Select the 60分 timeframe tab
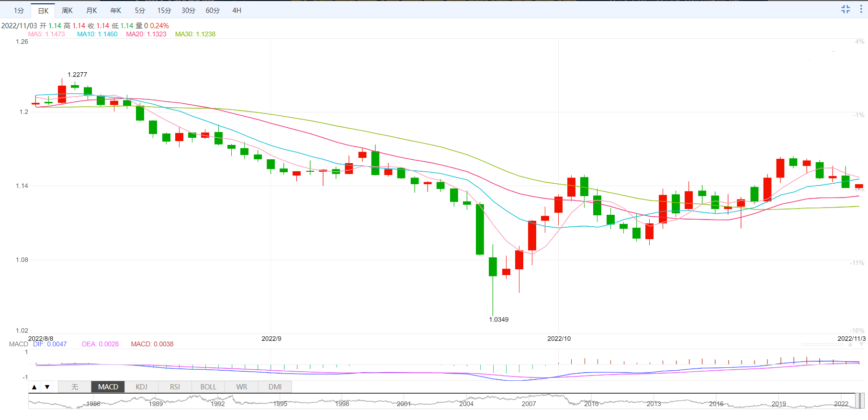Viewport: 868px width, 420px height. pos(213,11)
